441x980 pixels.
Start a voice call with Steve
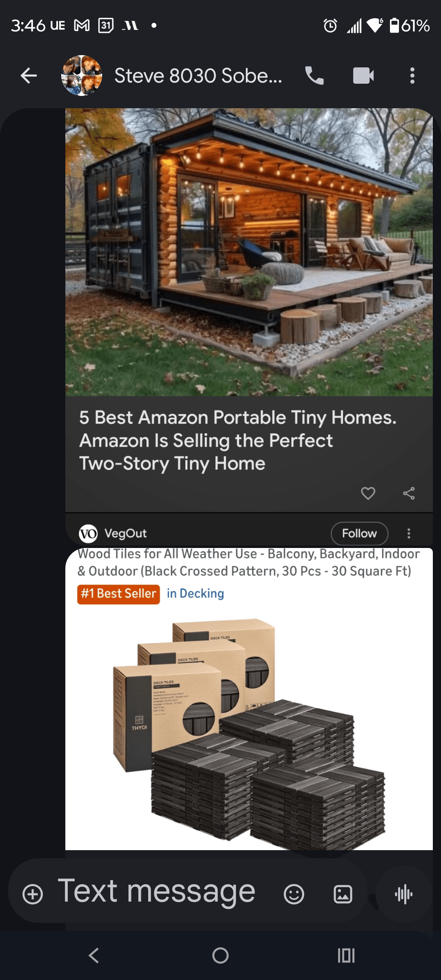(314, 76)
